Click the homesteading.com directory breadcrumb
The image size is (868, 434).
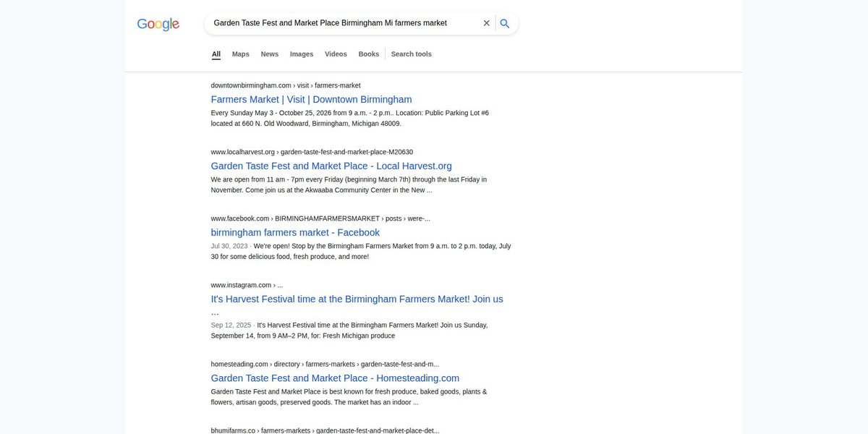[325, 365]
